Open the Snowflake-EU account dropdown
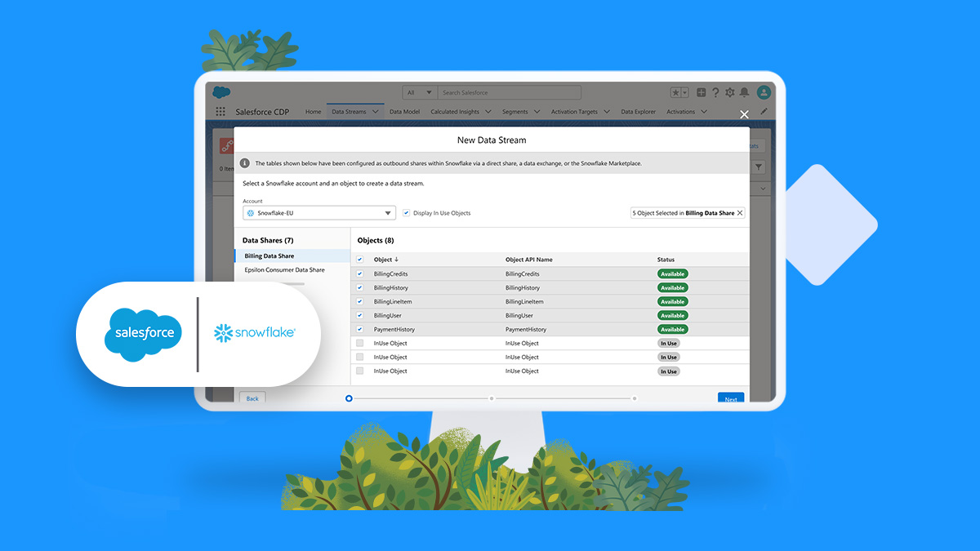Screen dimensions: 980x551 coord(388,212)
